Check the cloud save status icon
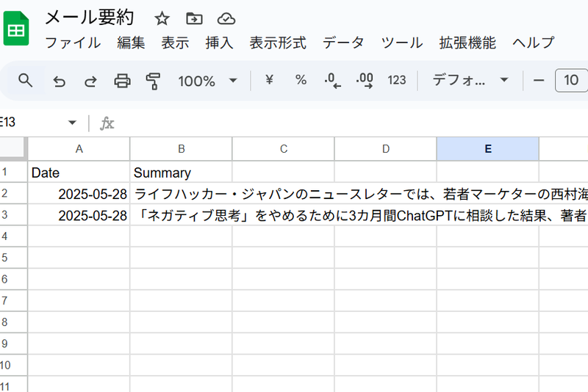 coord(226,18)
